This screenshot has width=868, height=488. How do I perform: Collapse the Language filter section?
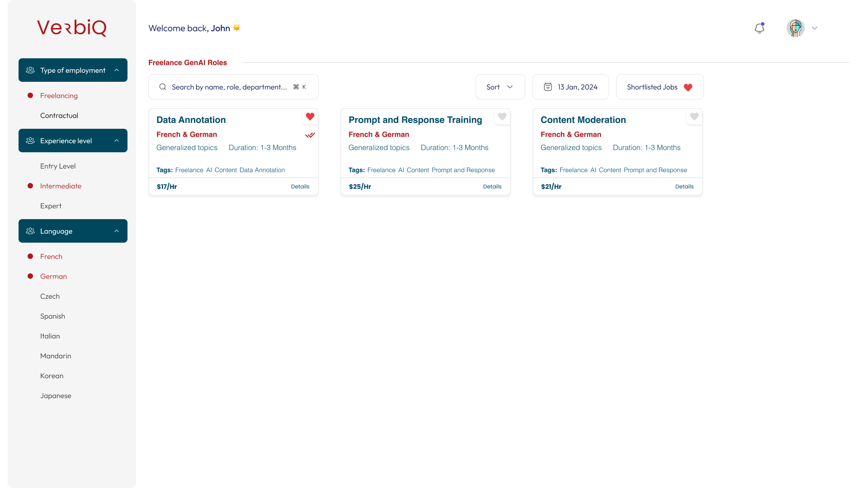[x=117, y=231]
